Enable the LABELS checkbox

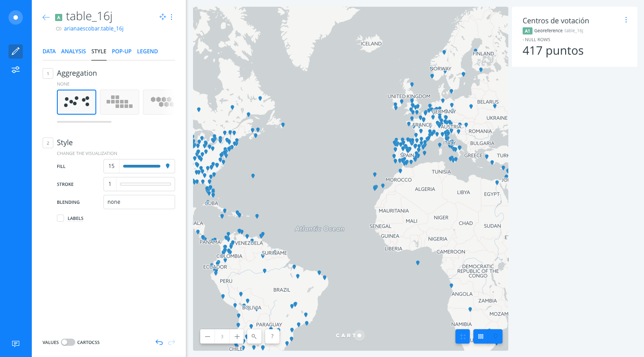tap(60, 218)
